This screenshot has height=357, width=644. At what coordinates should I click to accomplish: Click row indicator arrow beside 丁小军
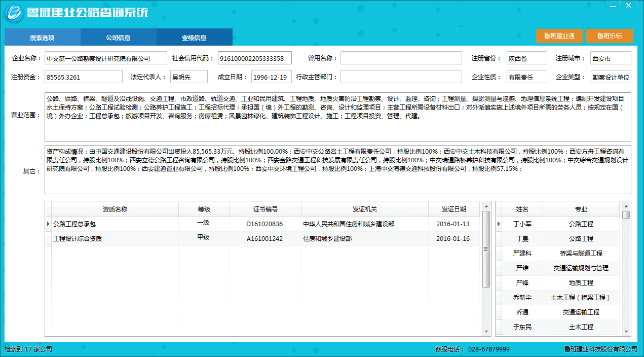tap(499, 224)
